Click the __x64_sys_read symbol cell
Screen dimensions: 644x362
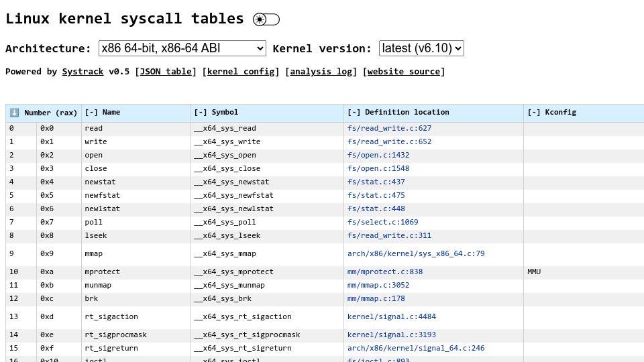[267, 128]
